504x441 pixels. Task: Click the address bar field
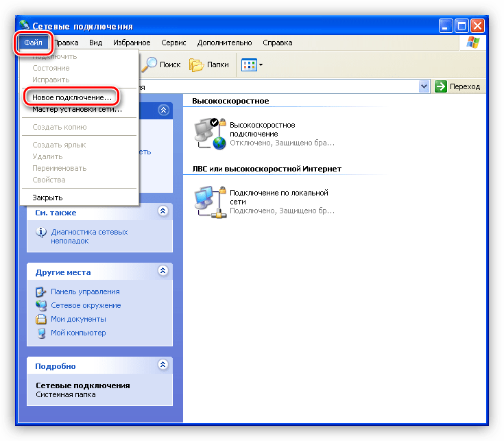(279, 87)
